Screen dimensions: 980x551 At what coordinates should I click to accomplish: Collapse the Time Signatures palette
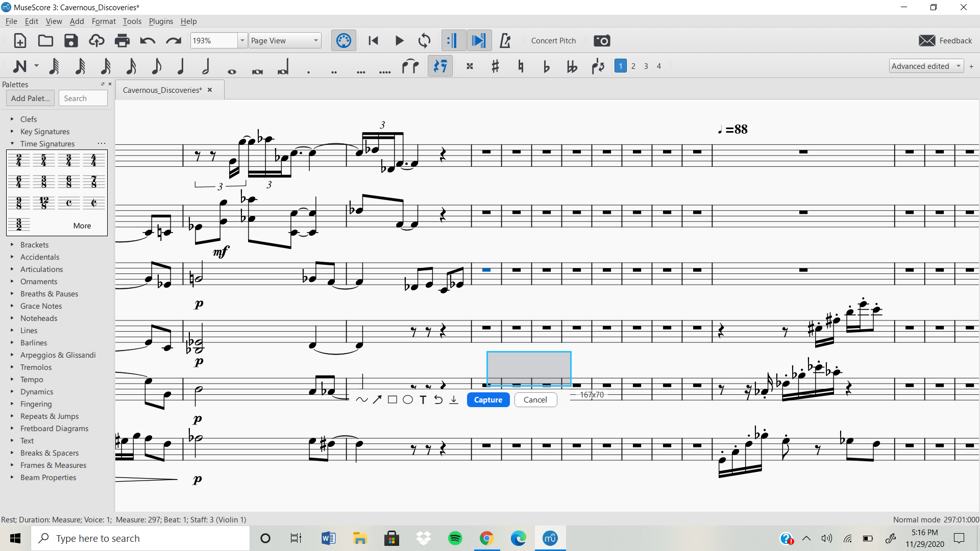pyautogui.click(x=12, y=143)
